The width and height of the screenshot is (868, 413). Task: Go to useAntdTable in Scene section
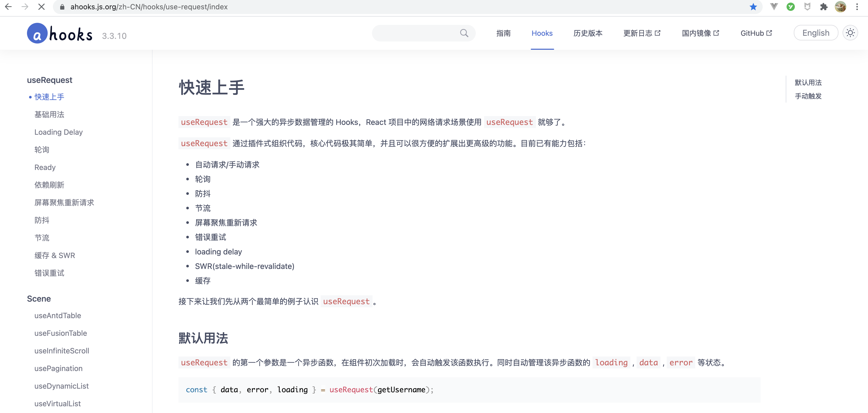click(x=58, y=316)
